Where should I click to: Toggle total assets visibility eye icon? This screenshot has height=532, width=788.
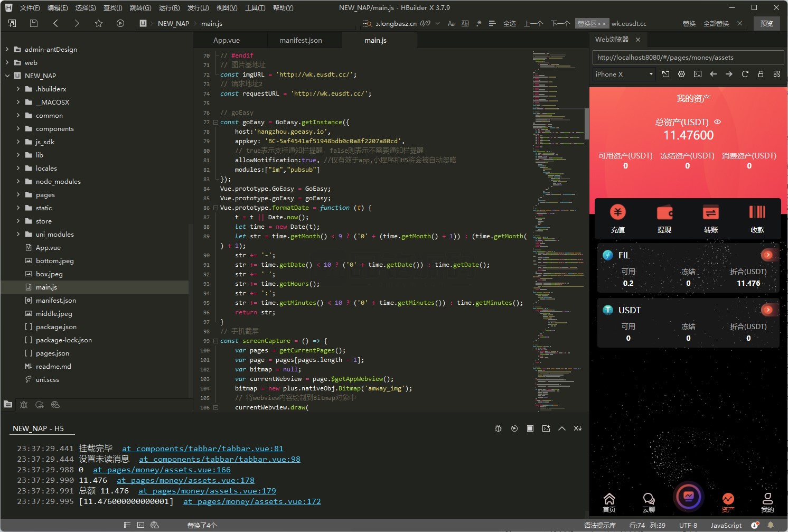click(717, 122)
